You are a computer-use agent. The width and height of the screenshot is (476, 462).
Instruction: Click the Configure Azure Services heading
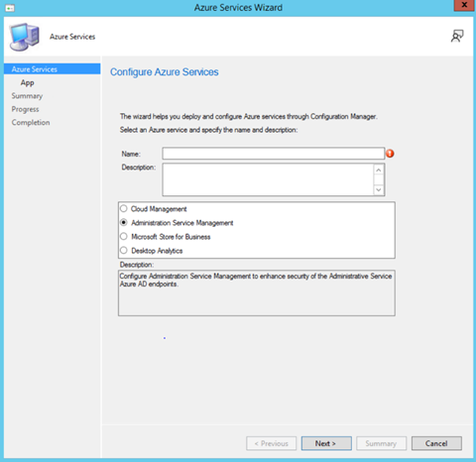(x=165, y=72)
